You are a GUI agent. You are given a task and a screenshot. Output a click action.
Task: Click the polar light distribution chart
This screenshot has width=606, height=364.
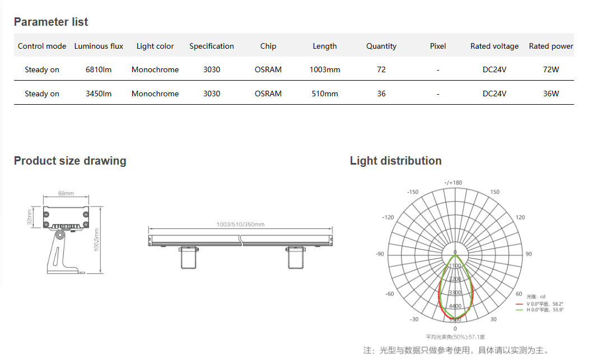click(455, 254)
